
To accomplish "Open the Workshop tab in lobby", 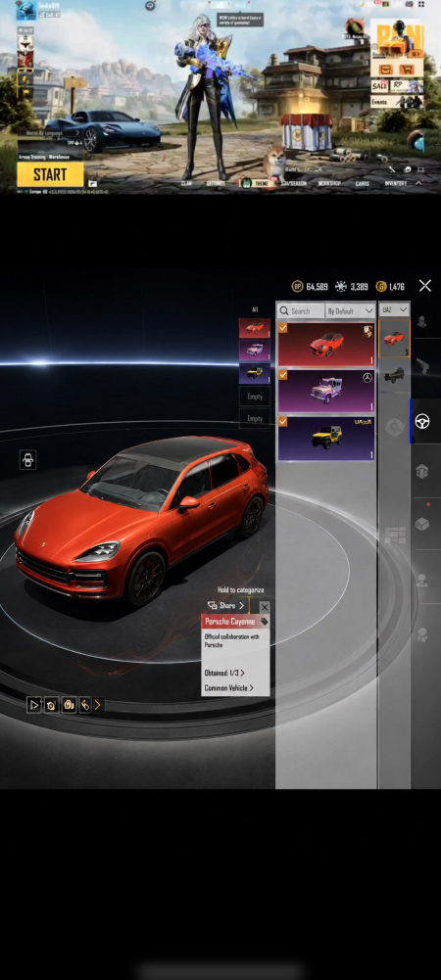I will pyautogui.click(x=329, y=183).
